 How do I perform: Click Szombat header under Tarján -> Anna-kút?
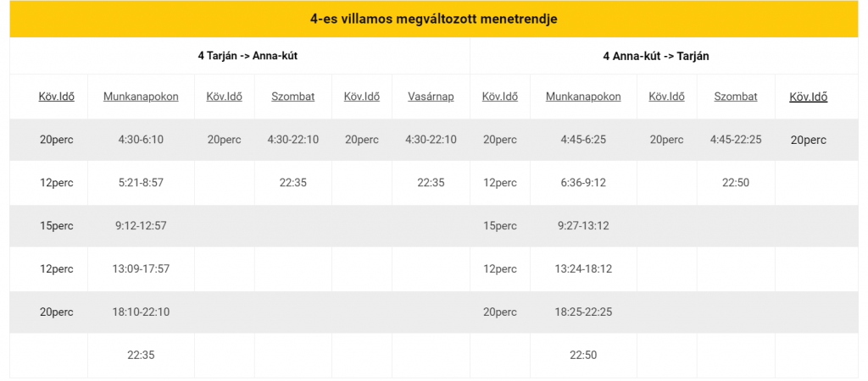pyautogui.click(x=293, y=97)
